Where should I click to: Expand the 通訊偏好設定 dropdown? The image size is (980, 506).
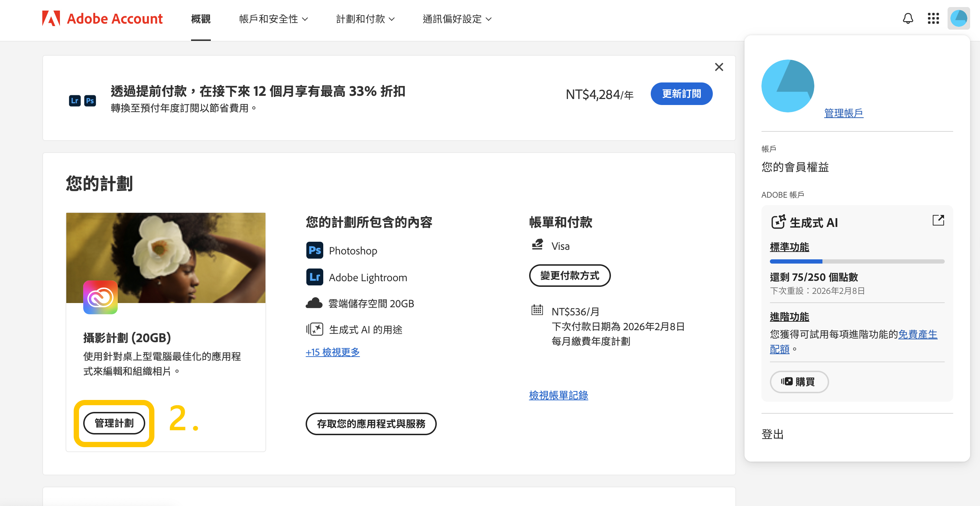(x=457, y=19)
